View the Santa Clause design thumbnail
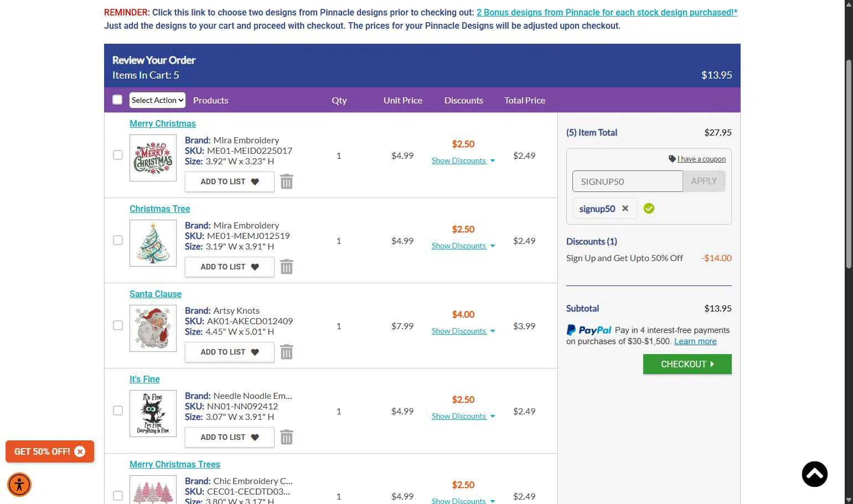This screenshot has width=853, height=504. click(153, 328)
